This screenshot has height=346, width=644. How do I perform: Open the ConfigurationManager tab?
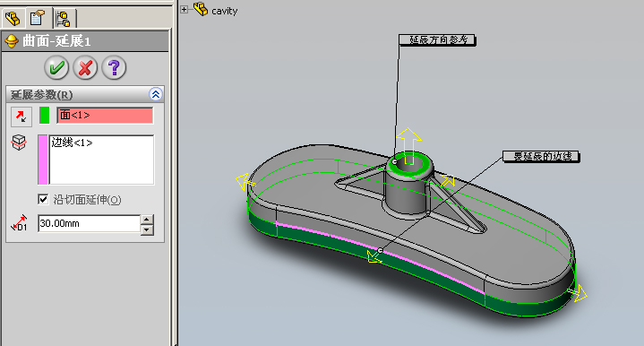[x=64, y=18]
